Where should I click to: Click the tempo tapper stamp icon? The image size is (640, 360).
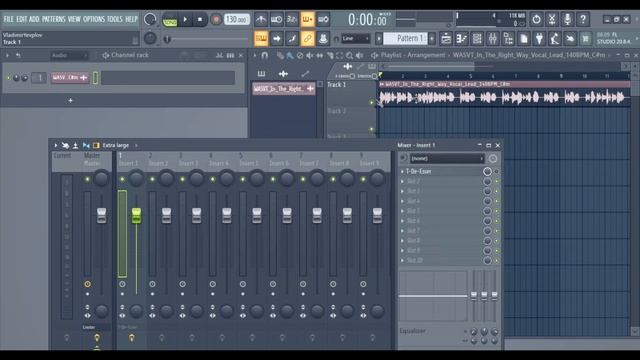(x=323, y=39)
